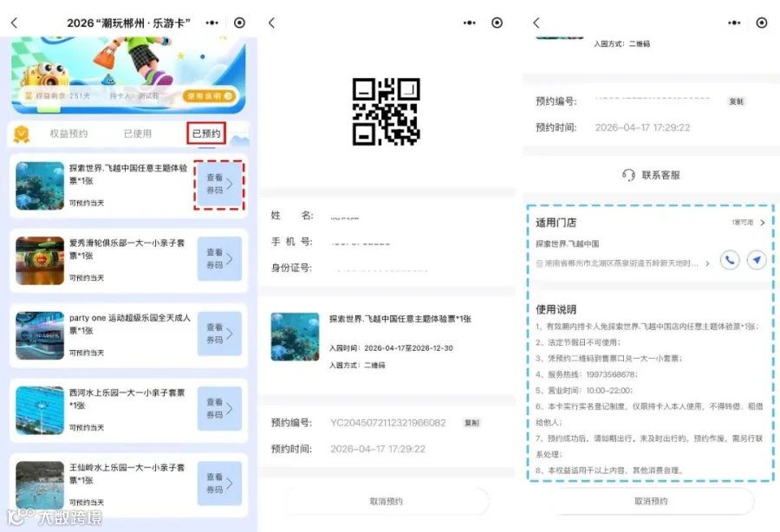Switch to the 权益预约 tab
Viewport: 780px width, 532px height.
click(x=68, y=133)
